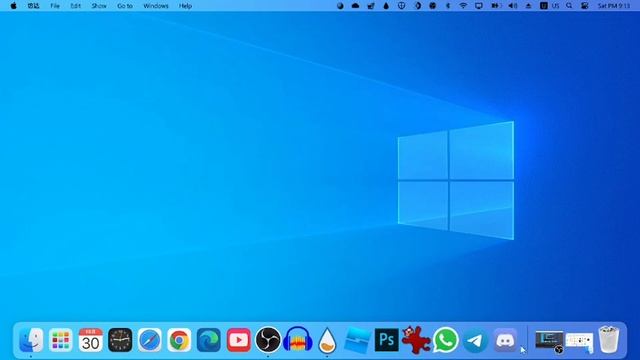Screen dimensions: 640x360
Task: Open Launchpad grid icon in dock
Action: (60, 340)
